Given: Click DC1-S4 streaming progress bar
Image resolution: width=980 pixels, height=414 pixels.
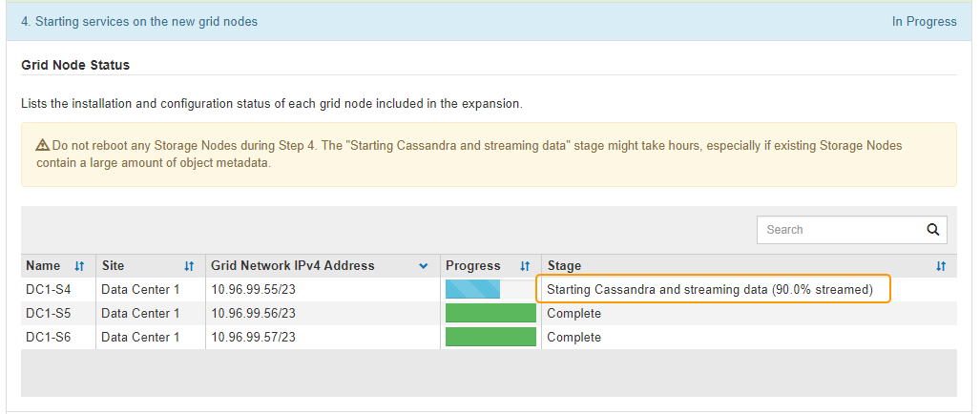Looking at the screenshot, I should pos(490,289).
